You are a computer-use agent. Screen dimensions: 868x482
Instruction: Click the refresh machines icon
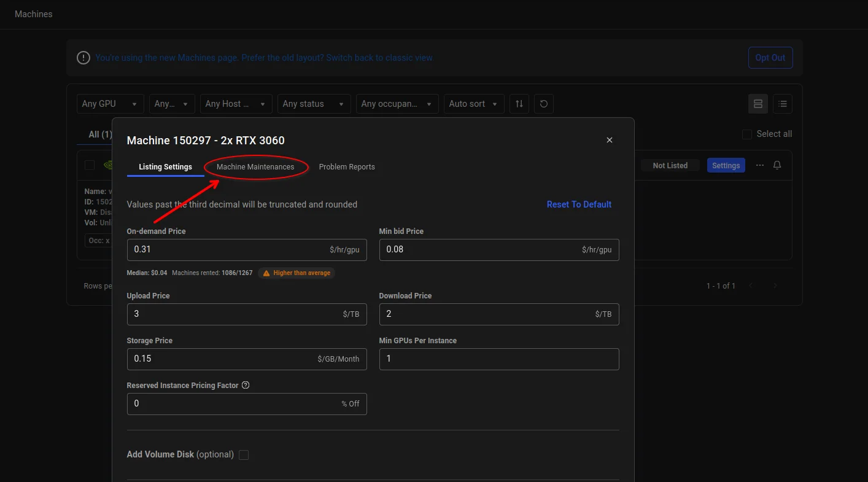point(544,104)
